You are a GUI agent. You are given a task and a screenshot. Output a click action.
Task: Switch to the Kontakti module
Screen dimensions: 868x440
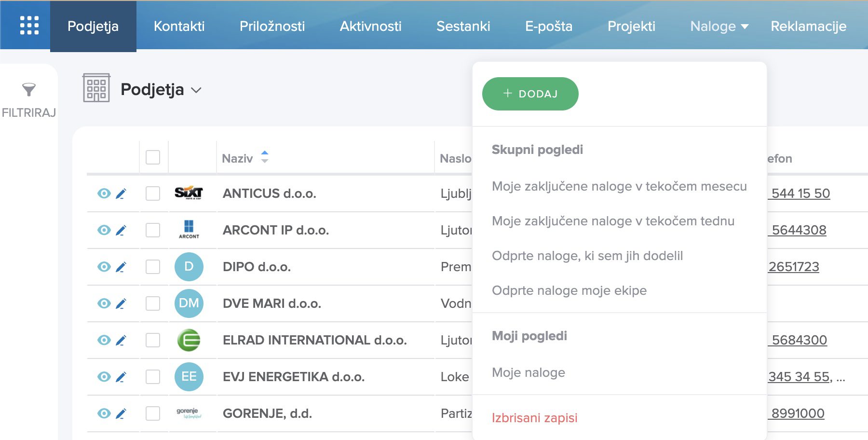pos(179,27)
